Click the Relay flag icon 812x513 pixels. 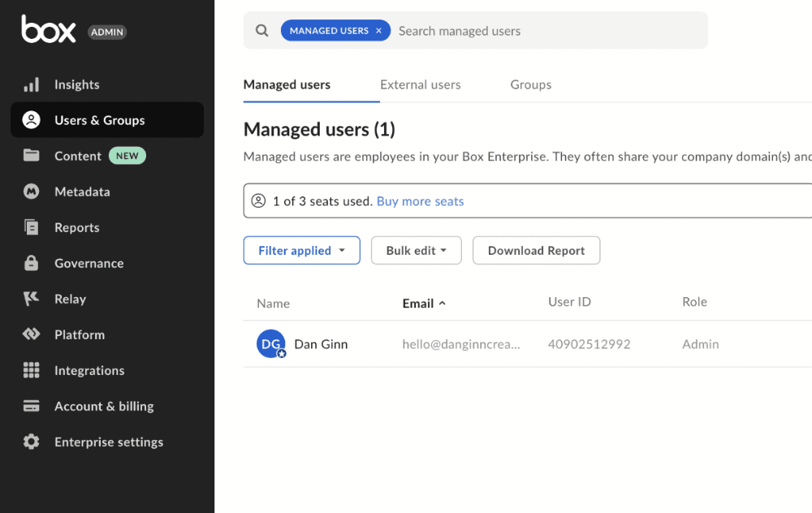coord(31,299)
